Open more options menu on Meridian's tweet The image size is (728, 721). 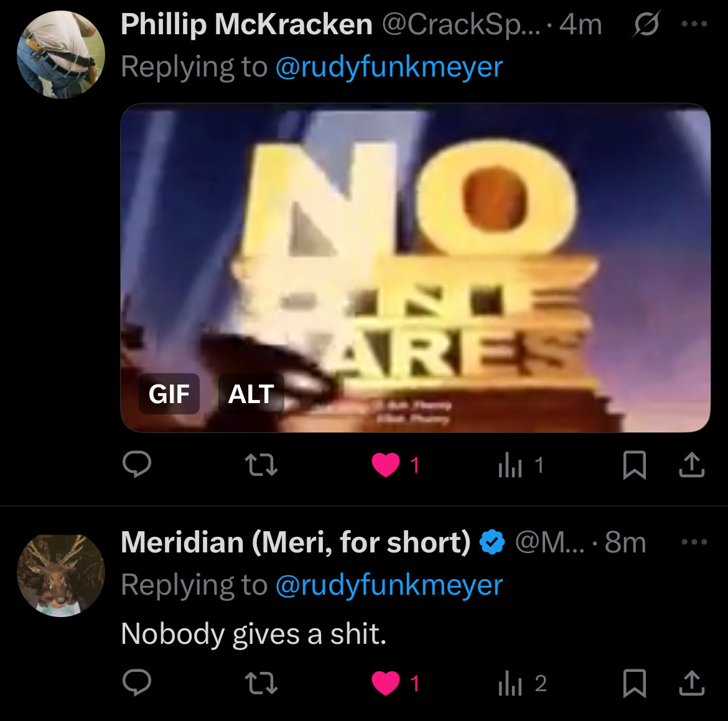(x=694, y=542)
